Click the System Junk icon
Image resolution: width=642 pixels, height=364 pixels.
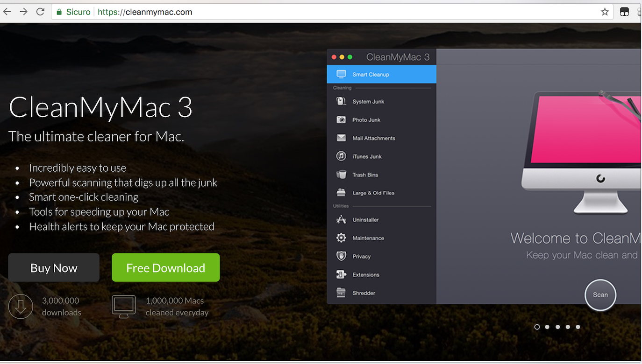(342, 101)
